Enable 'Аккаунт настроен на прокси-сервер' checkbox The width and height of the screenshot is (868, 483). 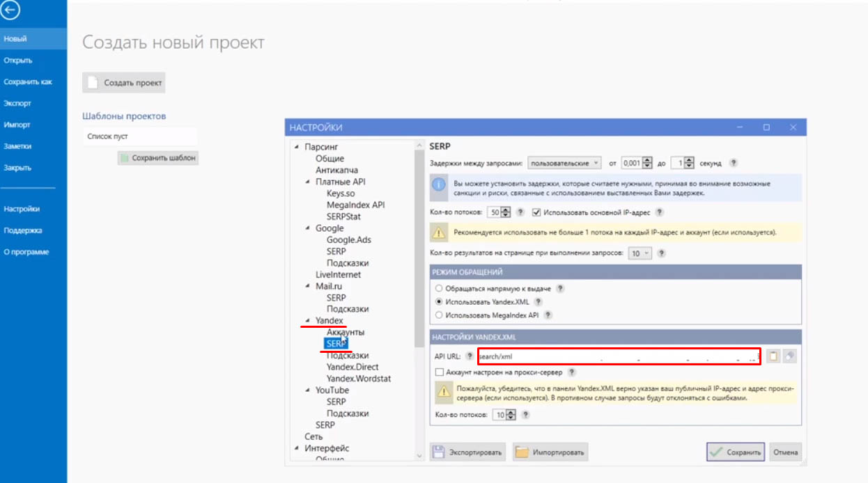[439, 372]
